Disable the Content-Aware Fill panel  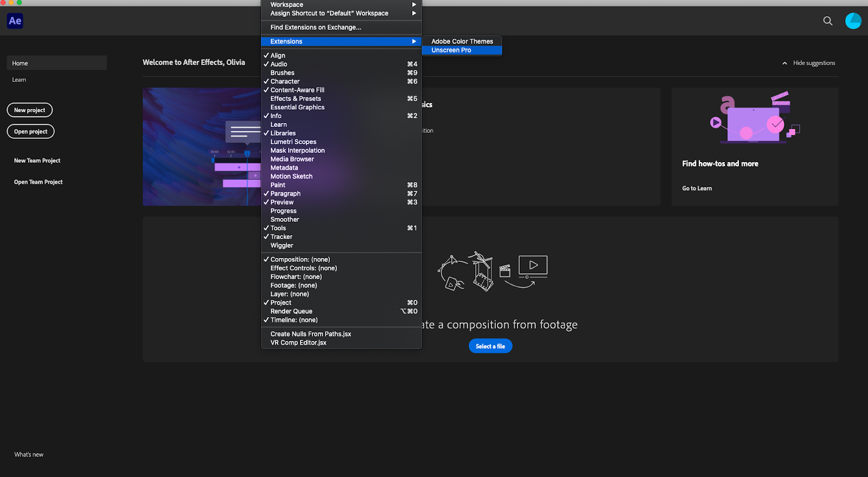(341, 90)
